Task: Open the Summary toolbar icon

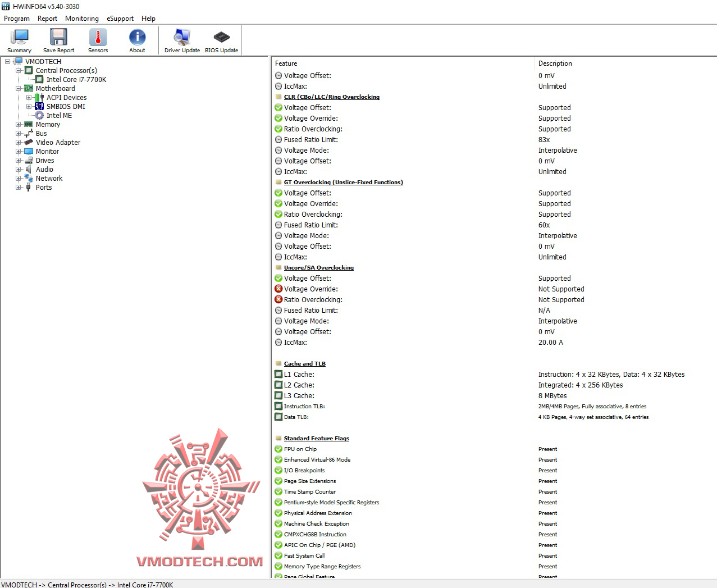Action: [x=19, y=37]
